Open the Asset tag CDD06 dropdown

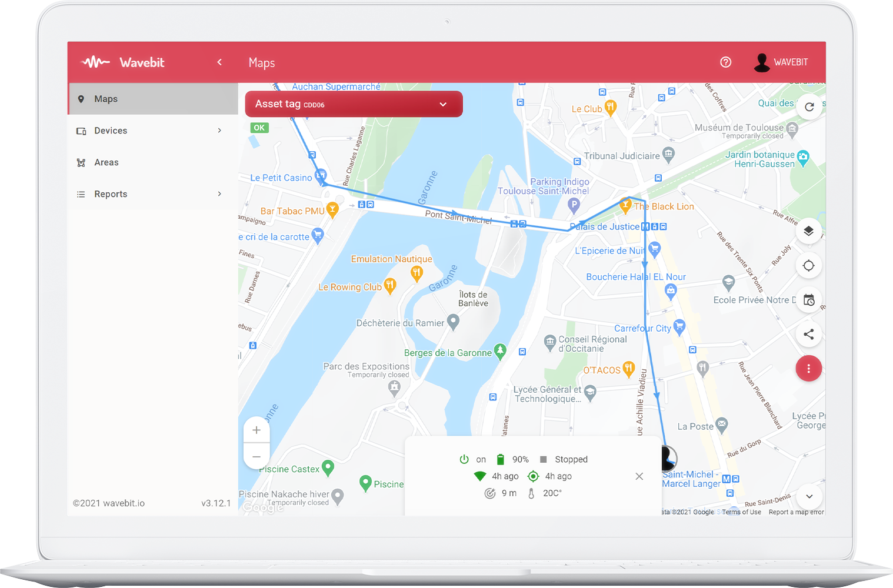tap(354, 104)
